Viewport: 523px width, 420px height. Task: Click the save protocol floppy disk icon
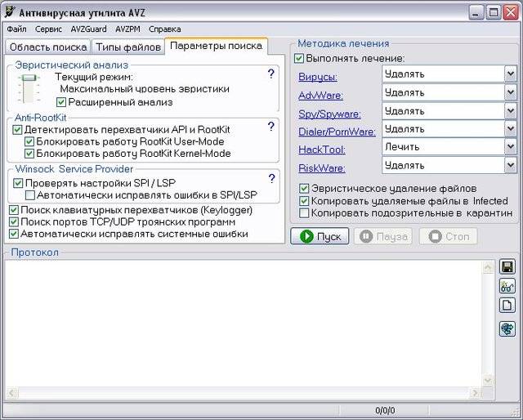coord(507,267)
